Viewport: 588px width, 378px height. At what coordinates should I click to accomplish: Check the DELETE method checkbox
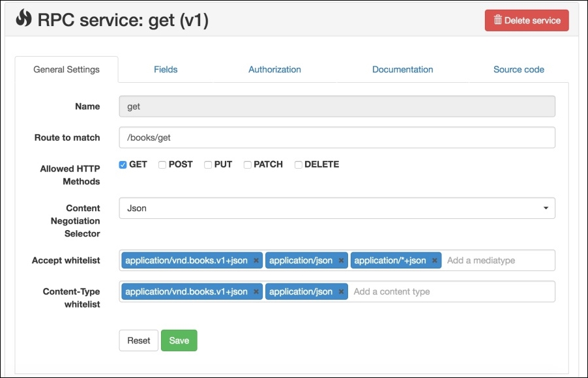pyautogui.click(x=299, y=165)
